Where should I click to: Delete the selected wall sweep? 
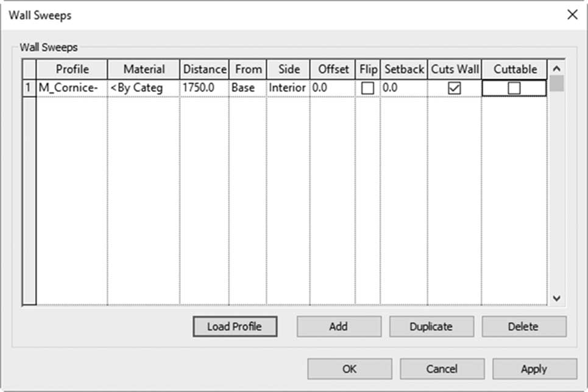(x=524, y=326)
